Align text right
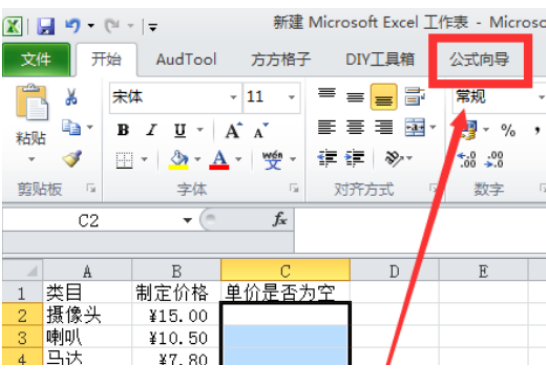The width and height of the screenshot is (546, 377). tap(383, 127)
